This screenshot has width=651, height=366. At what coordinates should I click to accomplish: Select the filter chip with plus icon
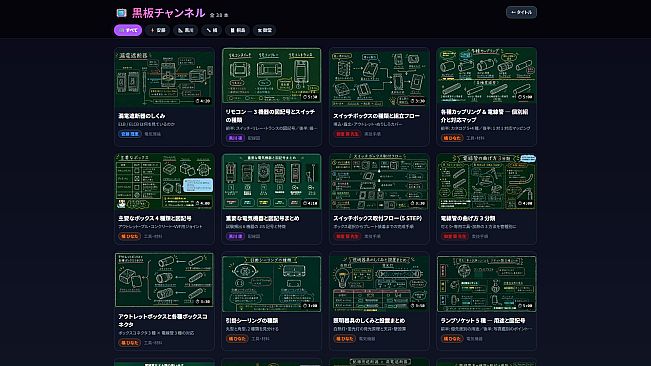tap(158, 30)
